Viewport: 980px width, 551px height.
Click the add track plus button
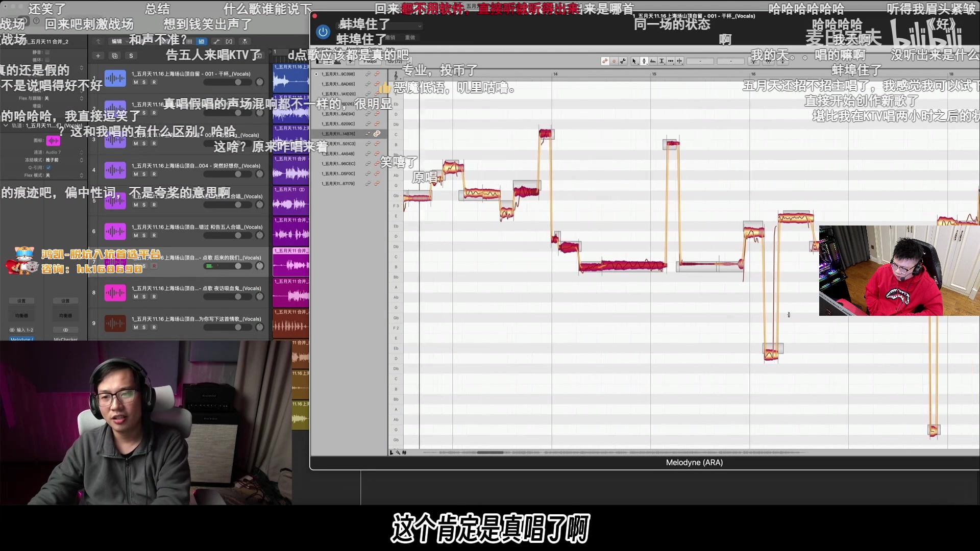(x=98, y=56)
